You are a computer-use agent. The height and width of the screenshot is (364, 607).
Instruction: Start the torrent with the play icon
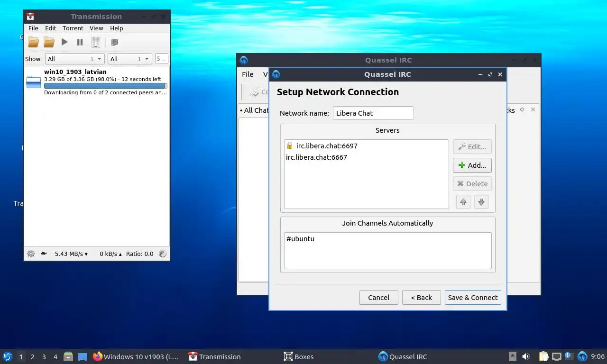click(x=64, y=42)
